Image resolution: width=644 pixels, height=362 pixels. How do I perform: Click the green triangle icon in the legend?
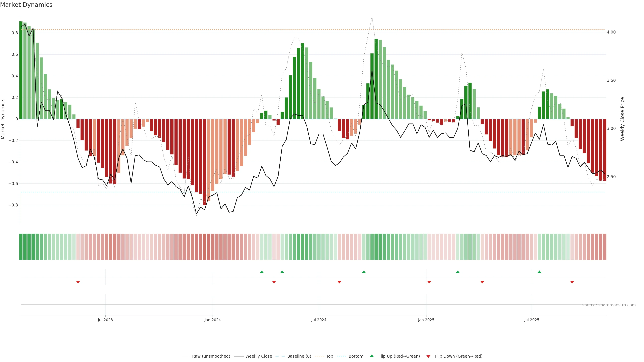372,356
